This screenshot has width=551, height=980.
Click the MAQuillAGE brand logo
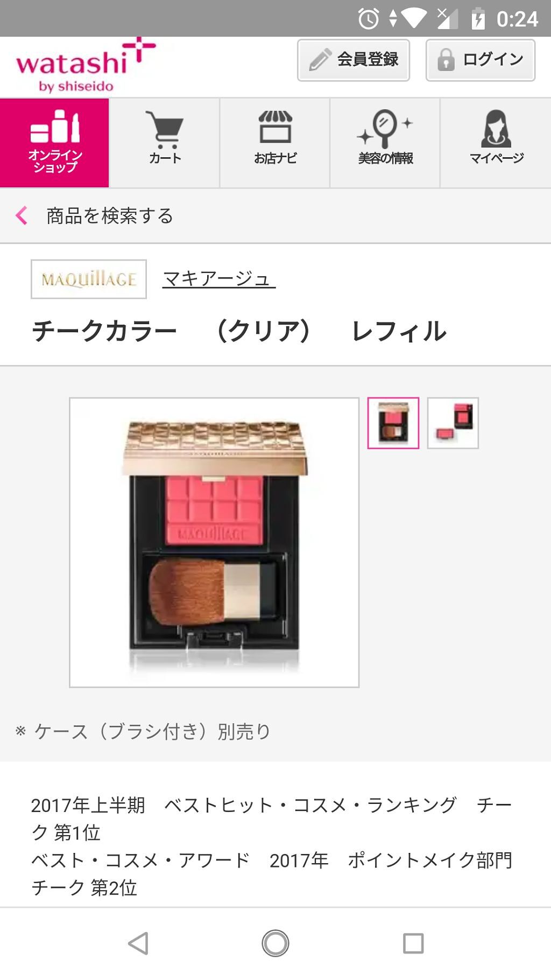click(x=89, y=279)
